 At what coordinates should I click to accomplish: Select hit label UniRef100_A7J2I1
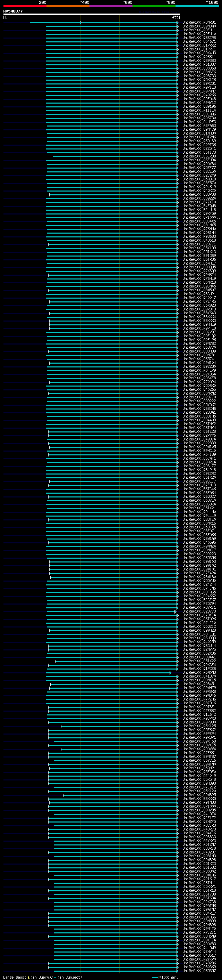[x=199, y=932]
